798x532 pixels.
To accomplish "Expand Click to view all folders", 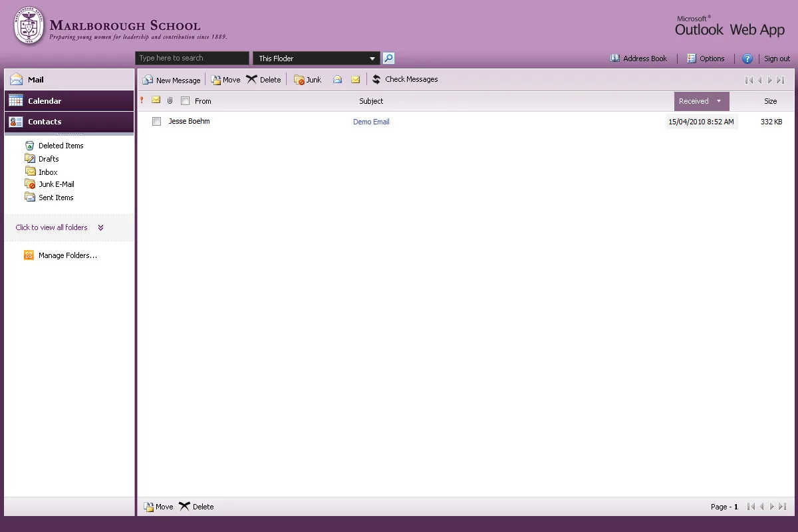I will click(60, 227).
